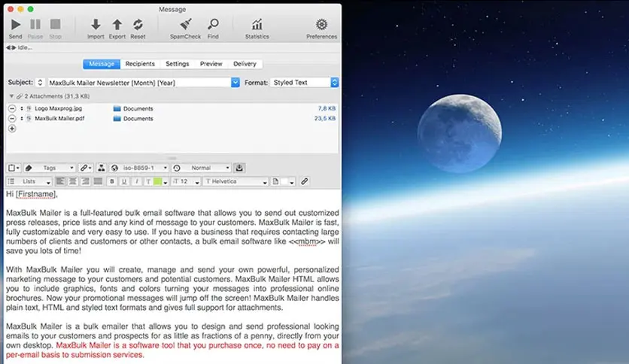The image size is (629, 364).
Task: Justify the text alignment
Action: [98, 181]
